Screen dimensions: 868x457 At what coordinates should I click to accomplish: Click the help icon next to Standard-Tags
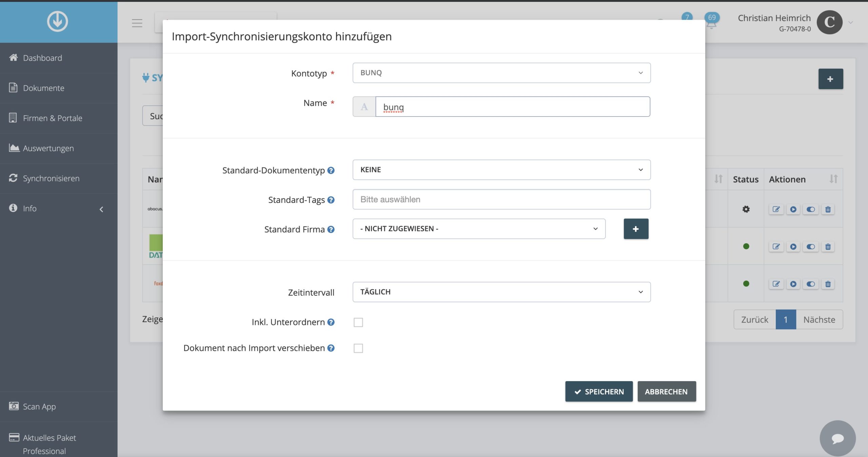[331, 200]
